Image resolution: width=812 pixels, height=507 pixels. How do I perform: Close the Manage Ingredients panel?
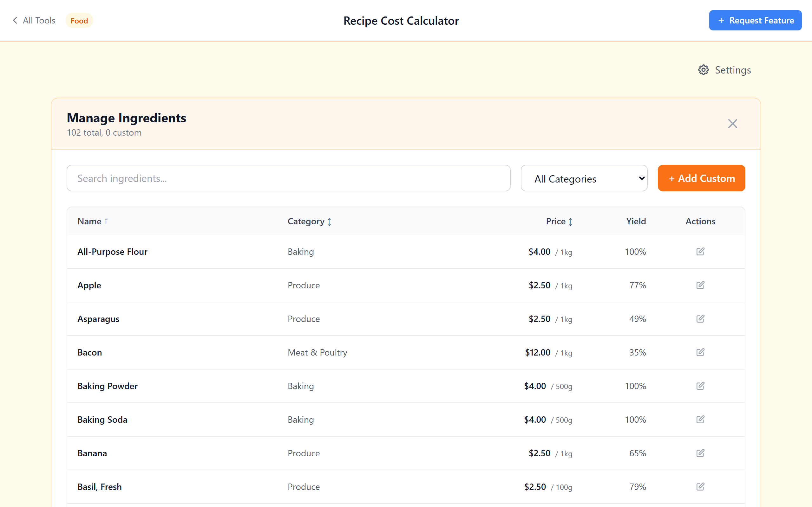732,123
